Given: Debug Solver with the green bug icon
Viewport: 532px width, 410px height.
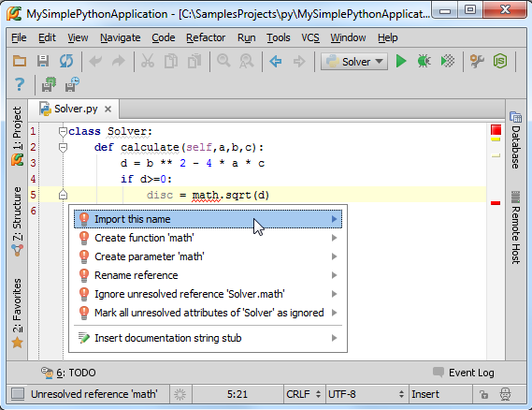Looking at the screenshot, I should [x=424, y=62].
